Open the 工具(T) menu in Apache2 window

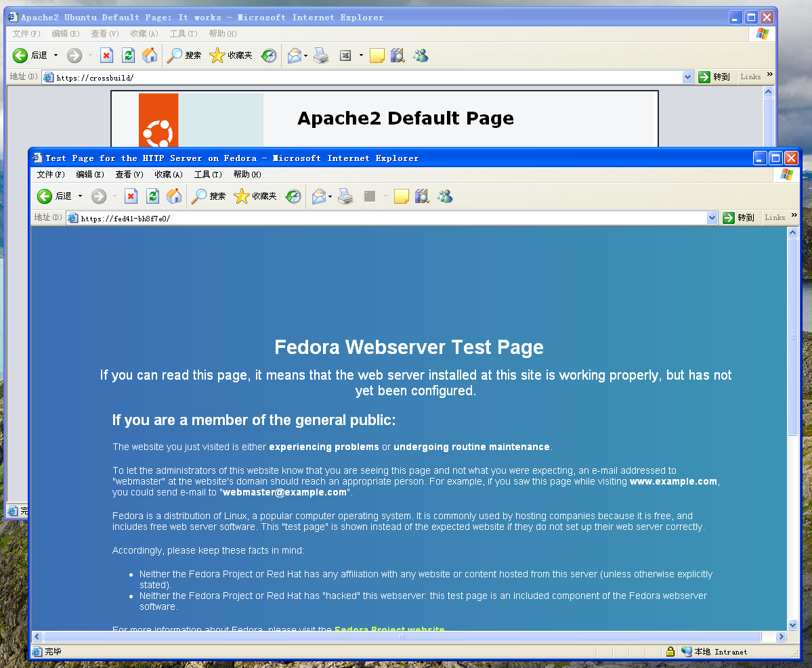coord(184,34)
